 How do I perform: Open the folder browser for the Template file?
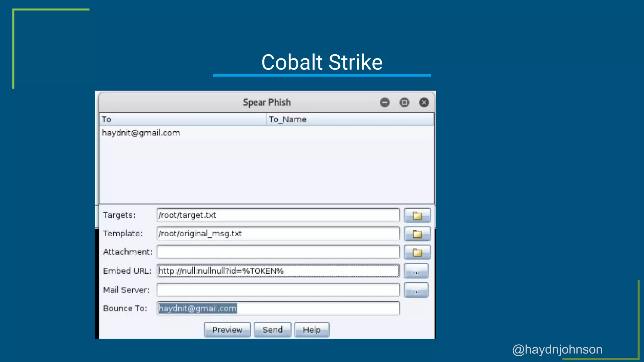click(x=417, y=234)
